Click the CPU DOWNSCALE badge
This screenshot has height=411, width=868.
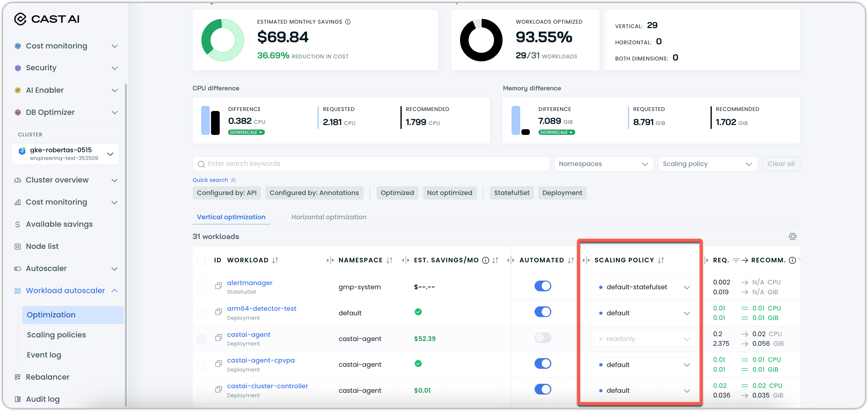point(246,133)
